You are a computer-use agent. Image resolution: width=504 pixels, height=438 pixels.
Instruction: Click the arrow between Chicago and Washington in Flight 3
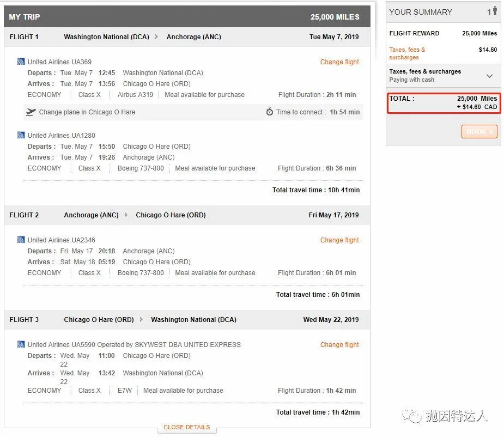(x=141, y=319)
